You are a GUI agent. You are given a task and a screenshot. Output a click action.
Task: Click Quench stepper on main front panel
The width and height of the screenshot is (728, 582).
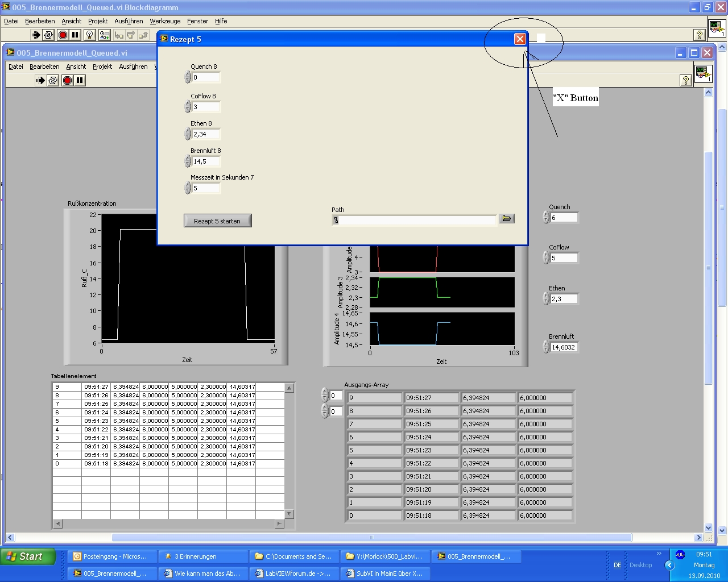546,218
